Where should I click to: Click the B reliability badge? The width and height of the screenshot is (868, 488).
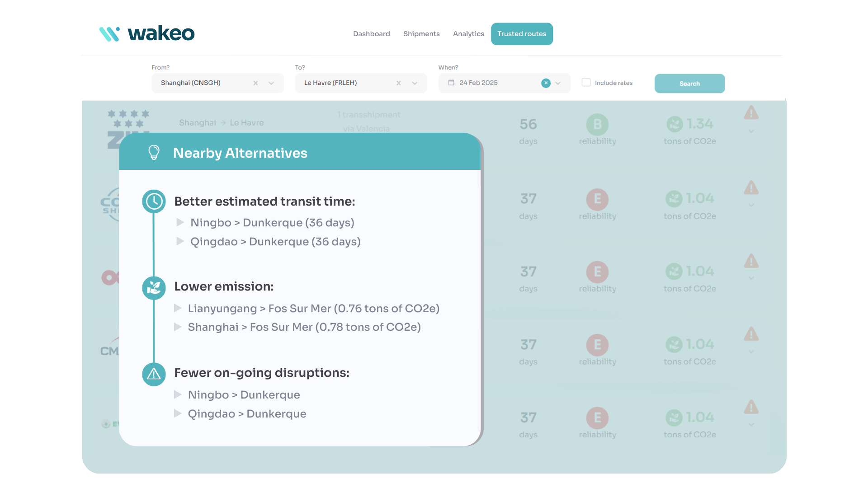click(597, 124)
